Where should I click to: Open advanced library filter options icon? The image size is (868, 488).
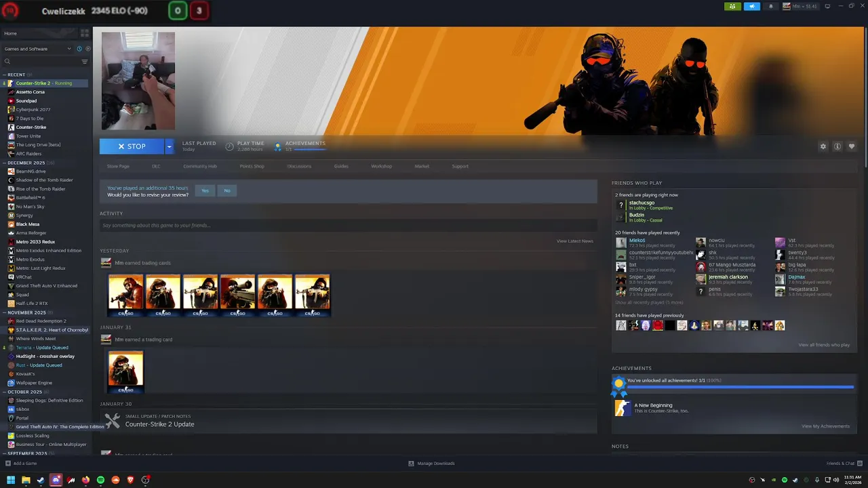[x=85, y=62]
